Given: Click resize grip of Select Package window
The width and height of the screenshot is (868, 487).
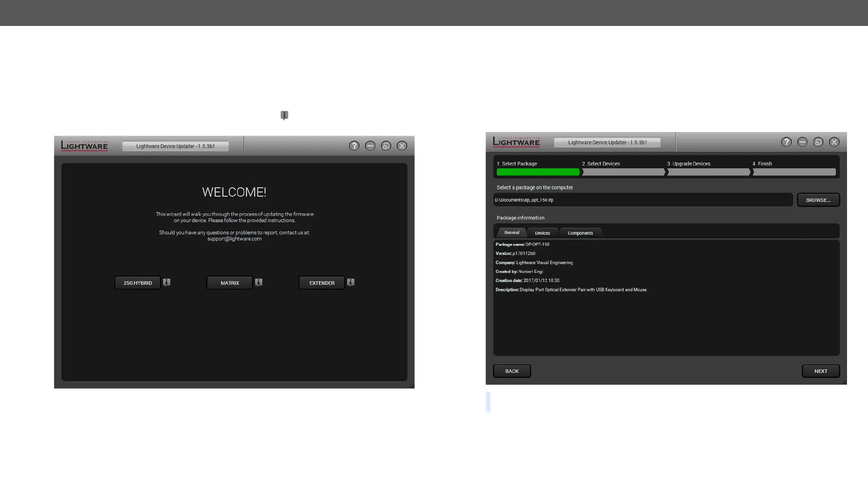Looking at the screenshot, I should [x=844, y=382].
